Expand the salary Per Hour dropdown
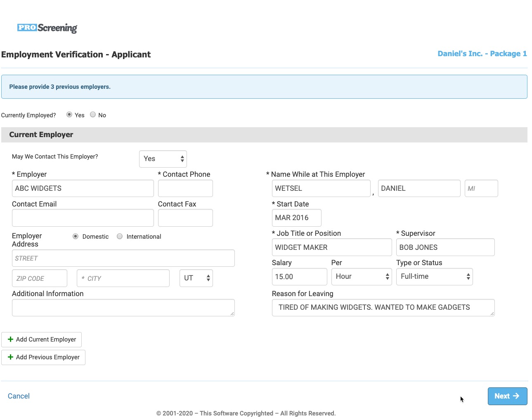The image size is (532, 420). pos(361,277)
